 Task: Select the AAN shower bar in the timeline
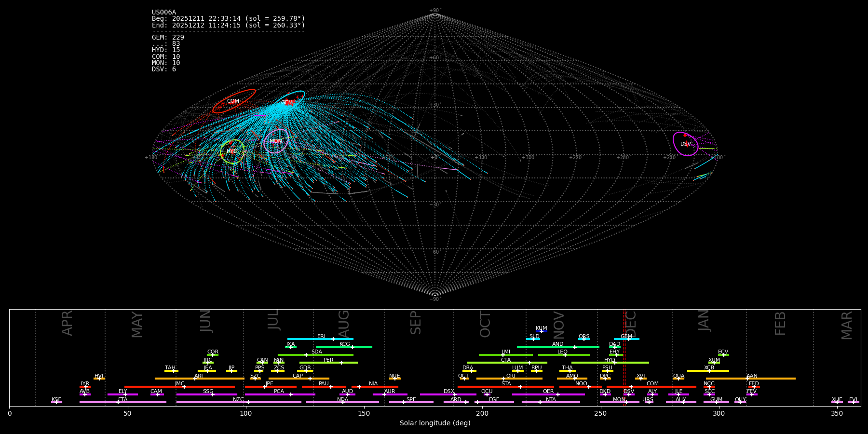click(x=751, y=379)
